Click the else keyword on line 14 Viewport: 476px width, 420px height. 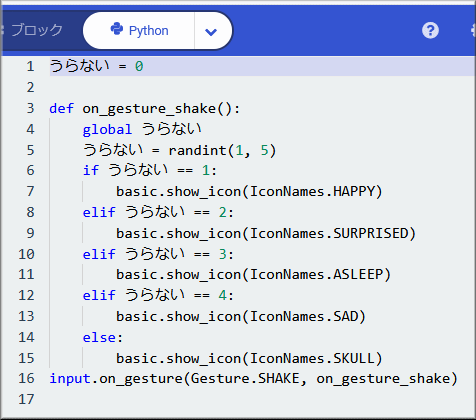pyautogui.click(x=99, y=338)
